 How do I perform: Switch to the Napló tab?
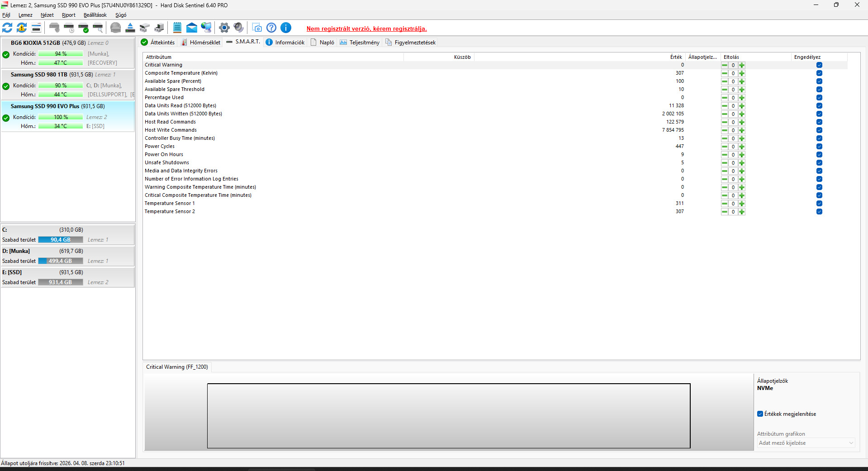point(323,42)
